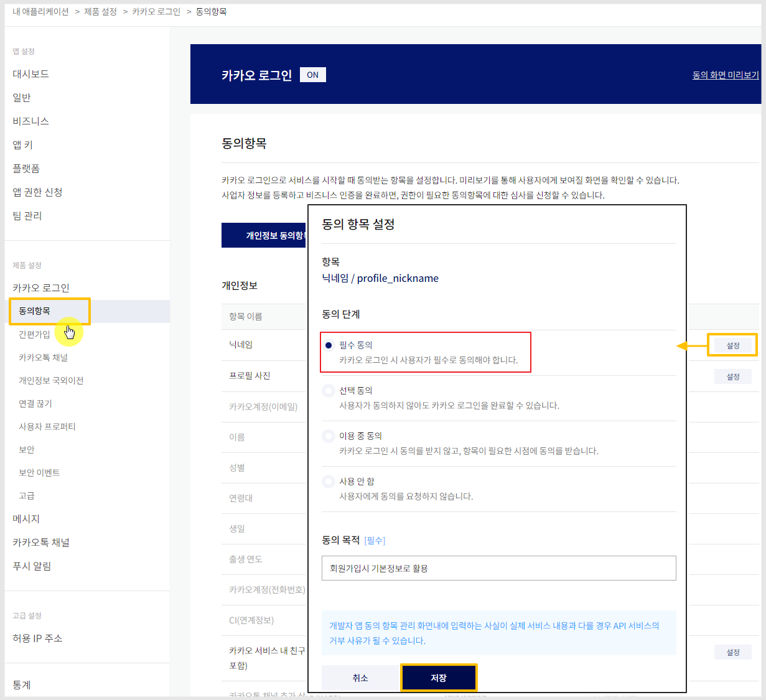Screen dimensions: 766x700
Task: Select 개인정보 국외이전 submenu item
Action: (x=51, y=381)
